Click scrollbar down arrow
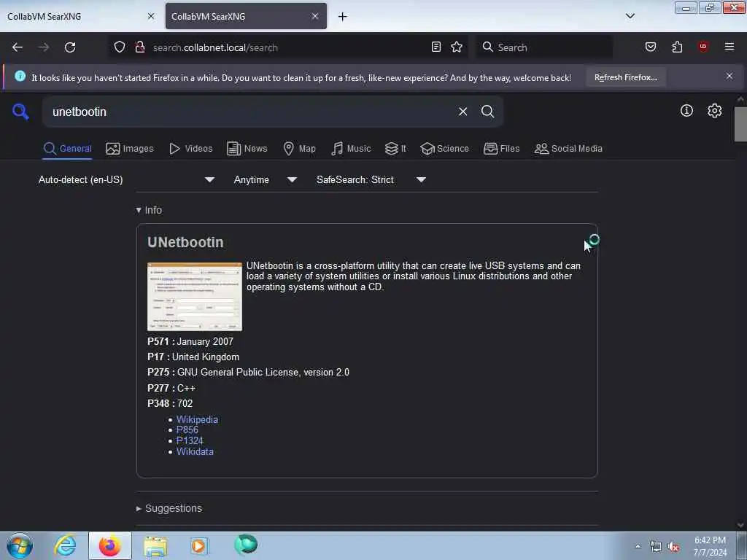Screen dimensions: 747x560 pyautogui.click(x=740, y=525)
